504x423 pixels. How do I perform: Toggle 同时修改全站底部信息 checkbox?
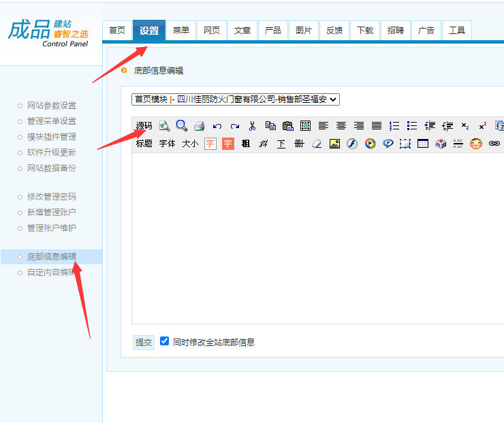164,341
